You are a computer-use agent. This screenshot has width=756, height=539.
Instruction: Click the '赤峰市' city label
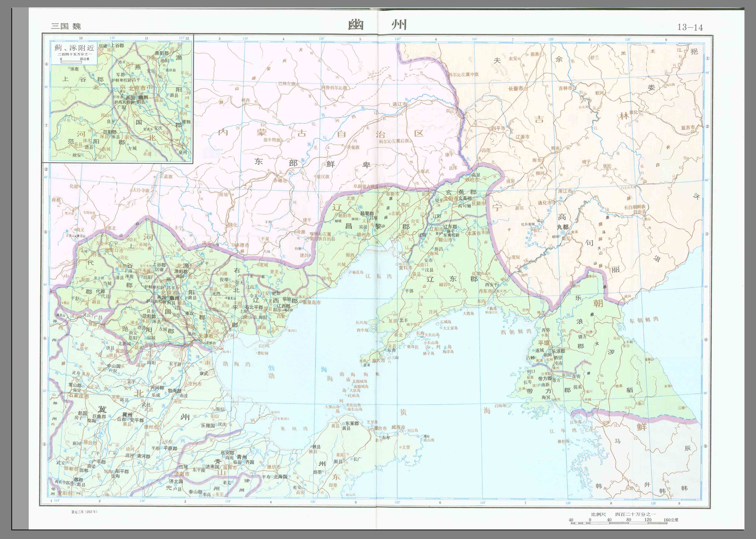[280, 181]
